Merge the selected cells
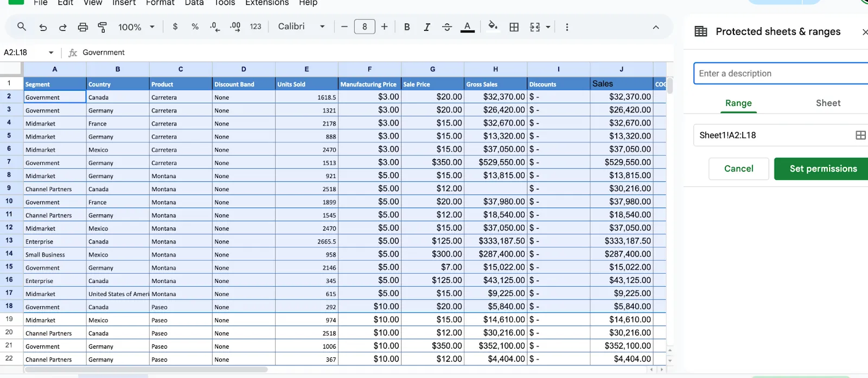Screen dimensions: 868x378 [535, 27]
